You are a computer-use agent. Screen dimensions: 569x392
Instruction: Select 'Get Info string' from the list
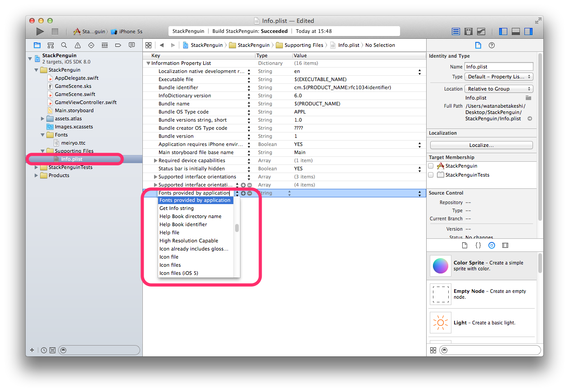pos(177,208)
